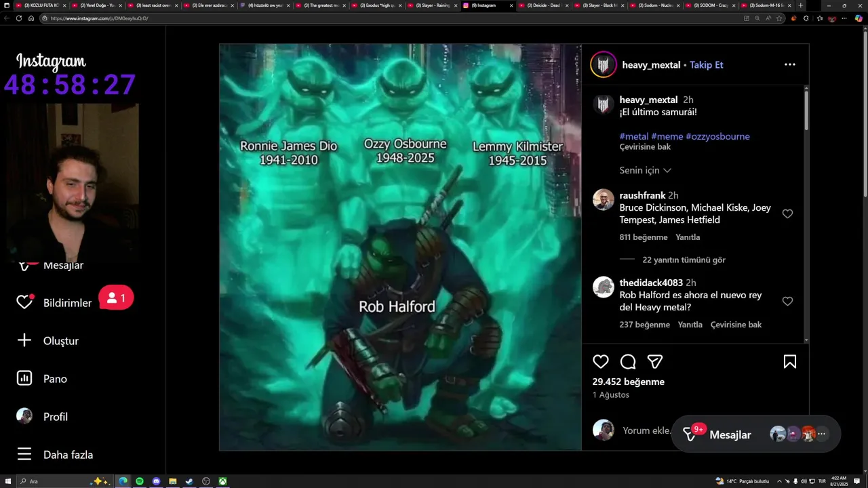Screen dimensions: 868x488
Task: Open browser settings three-dot menu
Action: pyautogui.click(x=844, y=18)
